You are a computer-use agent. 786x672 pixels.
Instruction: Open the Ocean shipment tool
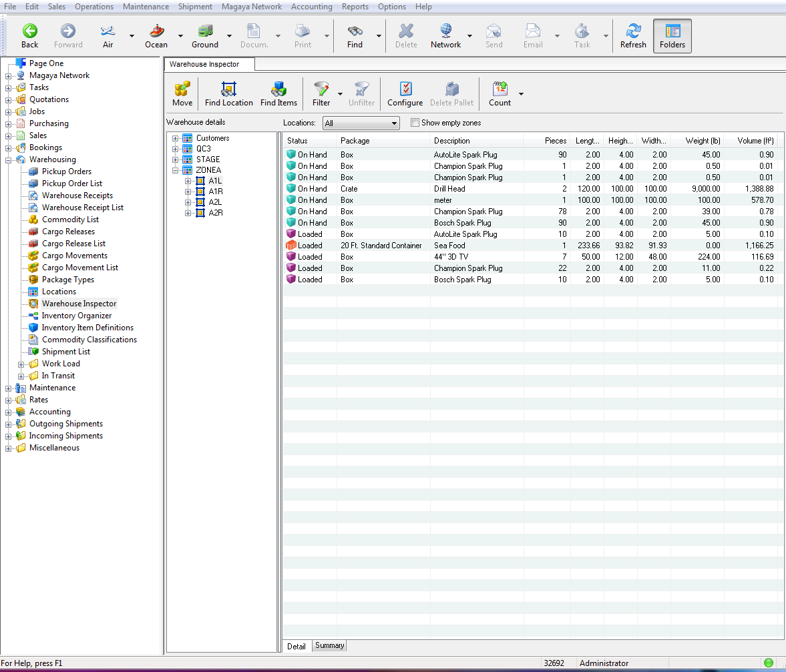click(156, 36)
